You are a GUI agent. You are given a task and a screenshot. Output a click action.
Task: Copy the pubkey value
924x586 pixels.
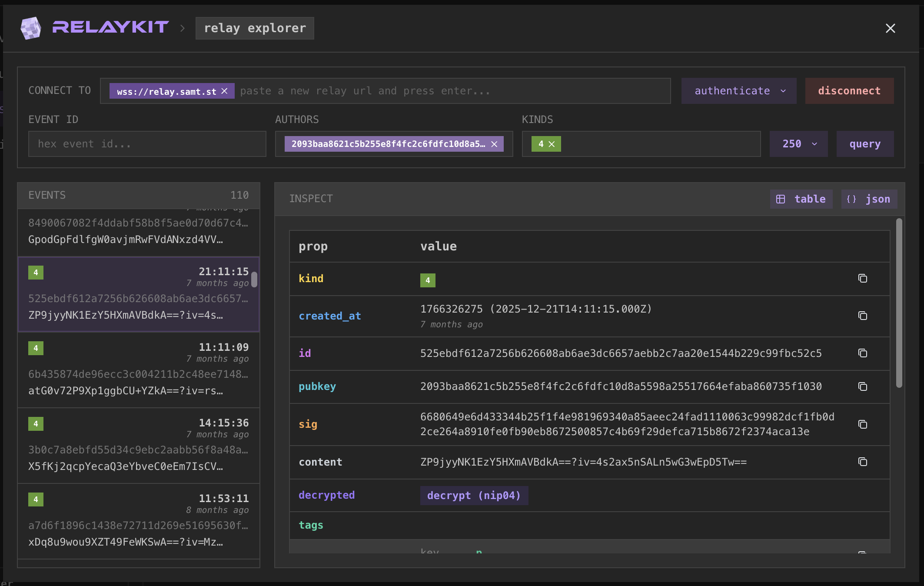[863, 386]
